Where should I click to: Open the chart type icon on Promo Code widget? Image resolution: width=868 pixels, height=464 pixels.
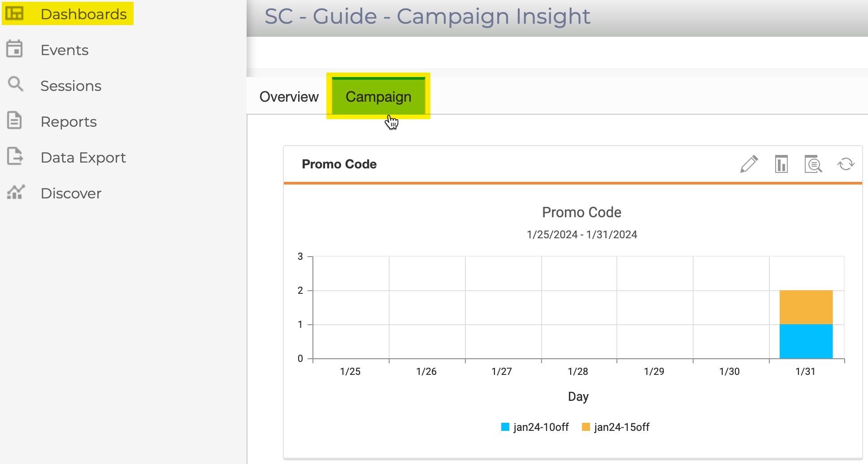tap(781, 164)
